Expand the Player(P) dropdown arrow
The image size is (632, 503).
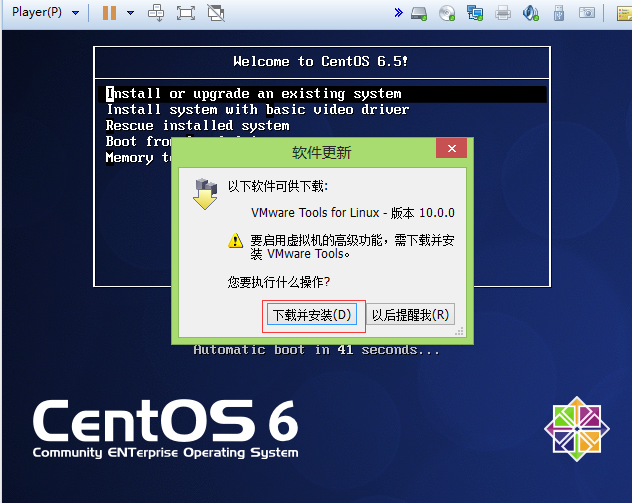[75, 13]
